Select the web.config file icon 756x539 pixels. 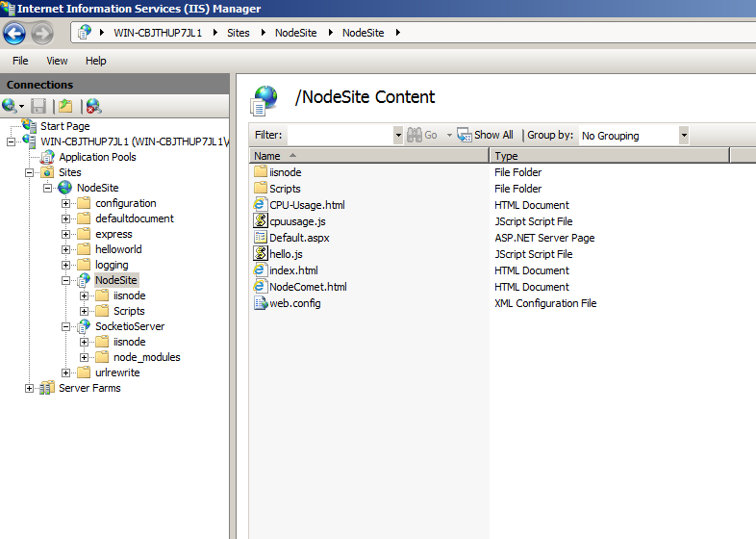pyautogui.click(x=261, y=303)
